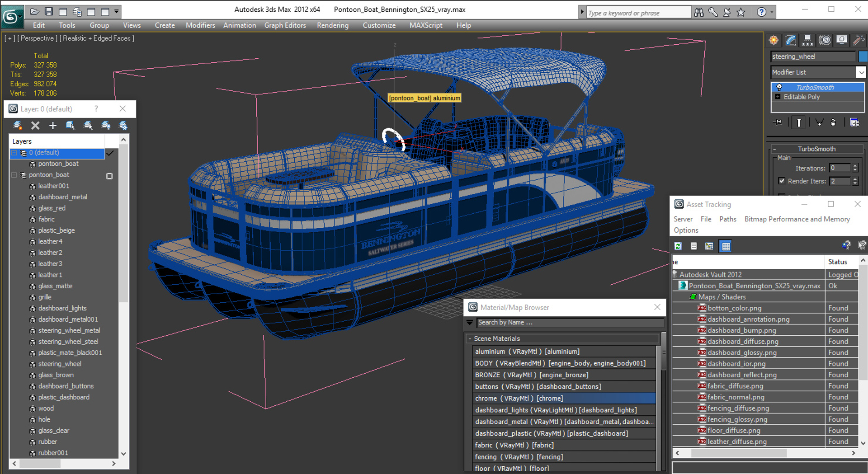Open Asset Tracking Paths menu
Viewport: 868px width, 474px height.
click(x=728, y=219)
